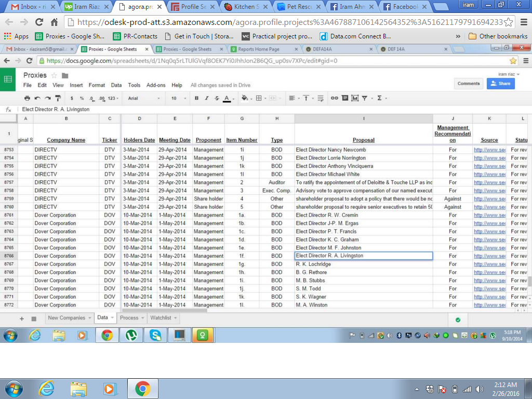Toggle italic formatting
The width and height of the screenshot is (532, 399).
[207, 98]
